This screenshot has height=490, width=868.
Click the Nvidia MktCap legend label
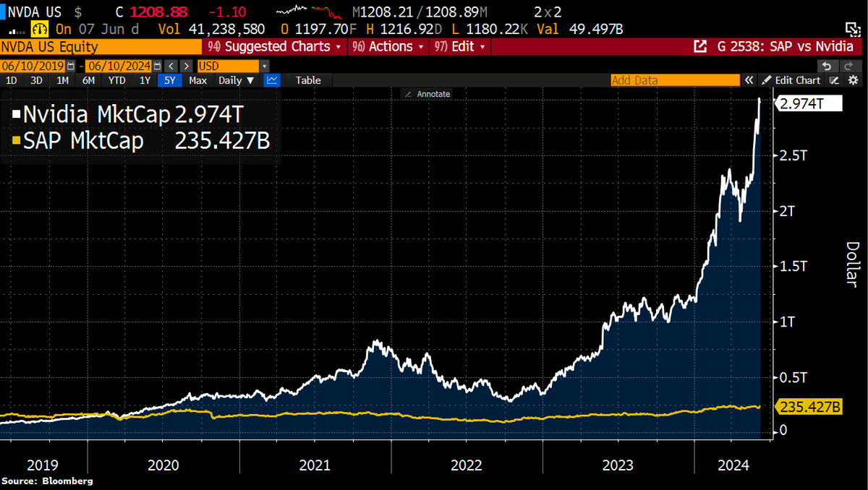[97, 114]
